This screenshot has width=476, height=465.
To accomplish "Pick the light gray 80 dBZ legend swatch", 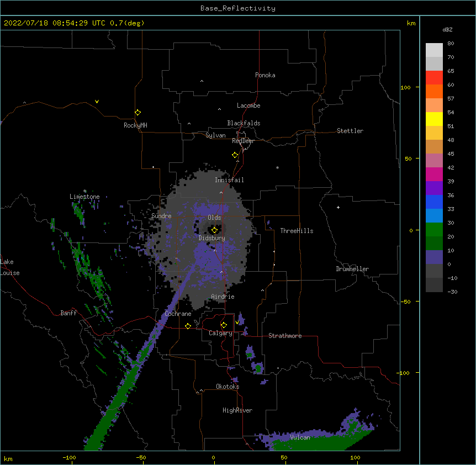I will tap(434, 50).
